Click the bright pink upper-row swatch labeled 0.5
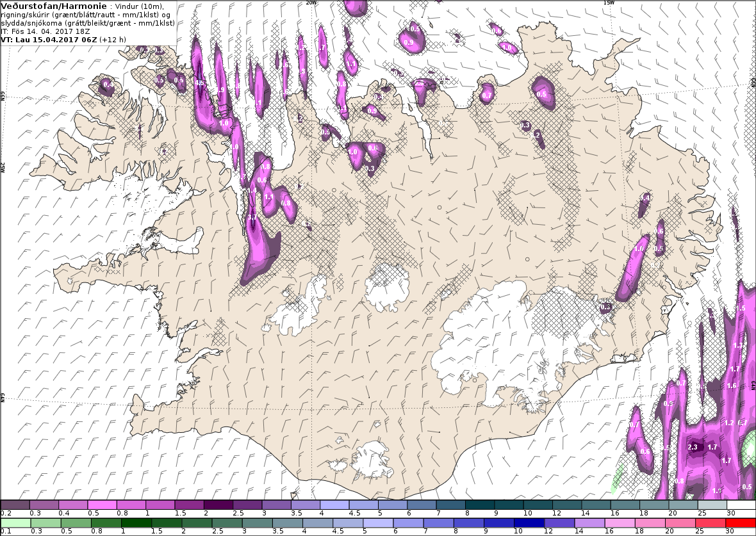This screenshot has width=756, height=536. point(103,505)
